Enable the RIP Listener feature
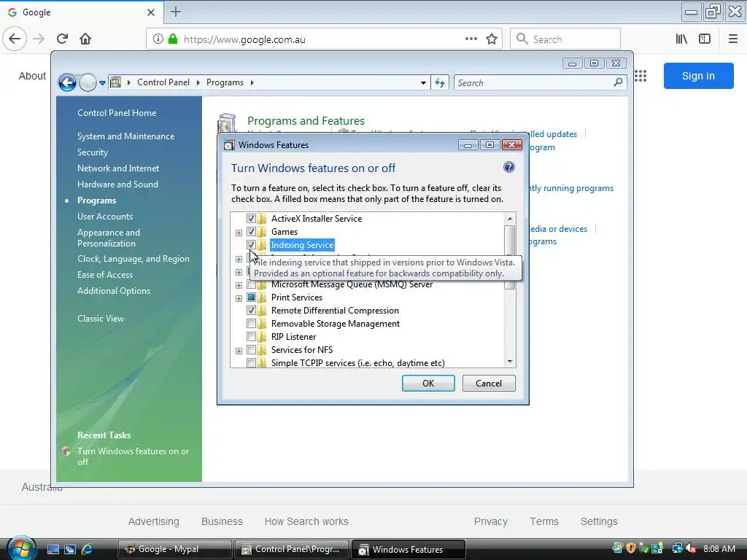The height and width of the screenshot is (560, 747). [251, 337]
